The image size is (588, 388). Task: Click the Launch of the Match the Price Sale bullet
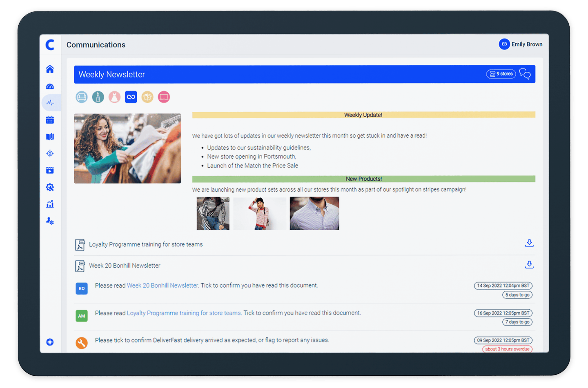click(252, 166)
